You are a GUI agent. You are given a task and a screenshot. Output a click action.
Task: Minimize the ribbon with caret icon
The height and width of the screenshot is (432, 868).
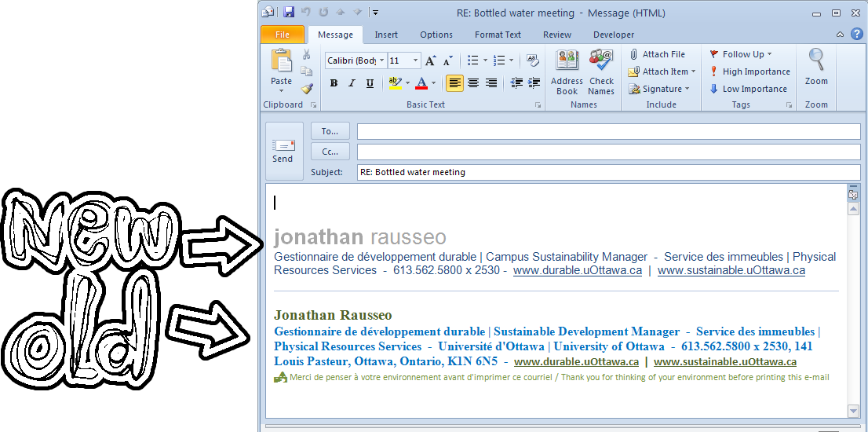(841, 35)
